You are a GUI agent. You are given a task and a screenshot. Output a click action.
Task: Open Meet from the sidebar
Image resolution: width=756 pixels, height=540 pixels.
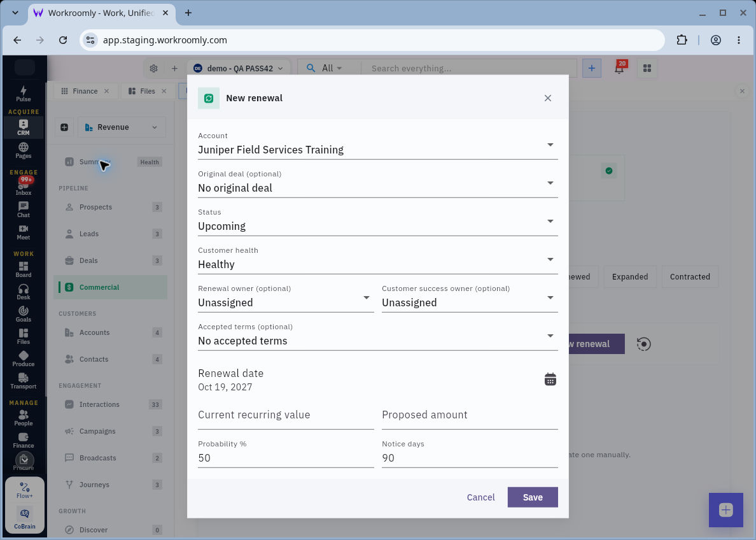click(x=23, y=232)
